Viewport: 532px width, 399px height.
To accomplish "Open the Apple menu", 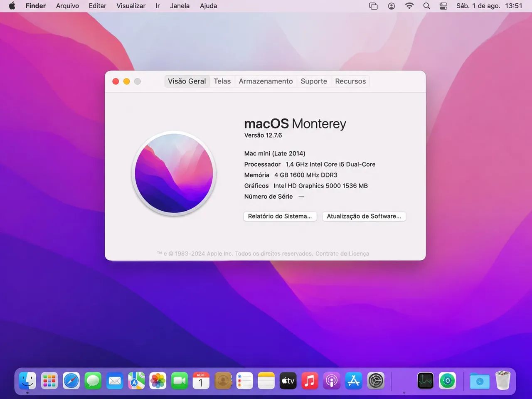I will click(x=12, y=6).
